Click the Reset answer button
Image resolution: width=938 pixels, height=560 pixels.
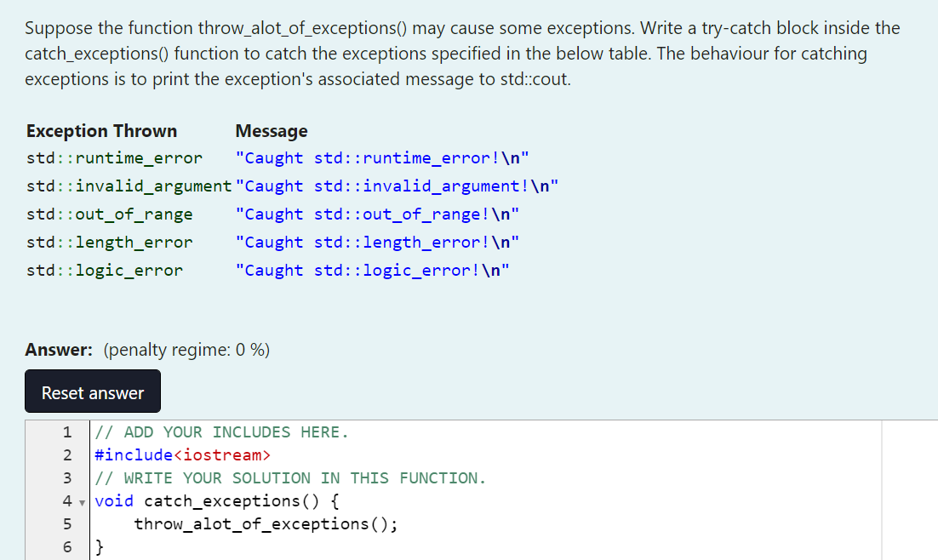[x=92, y=391]
